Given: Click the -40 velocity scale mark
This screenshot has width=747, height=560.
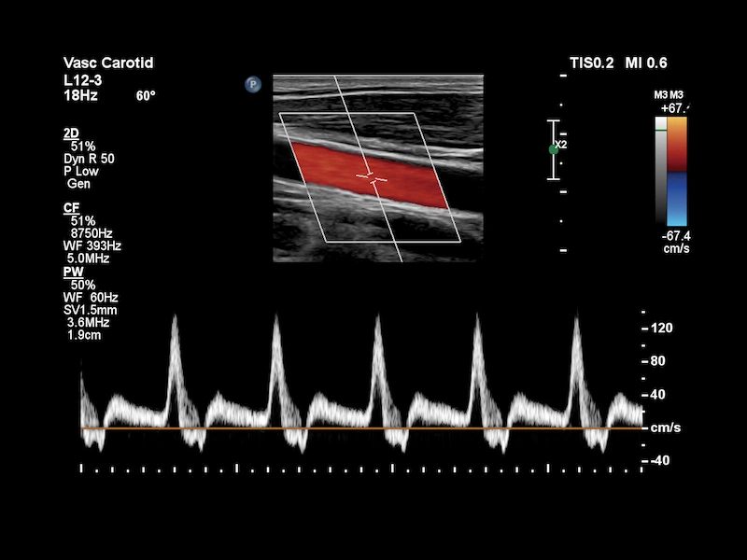Looking at the screenshot, I should [x=660, y=460].
